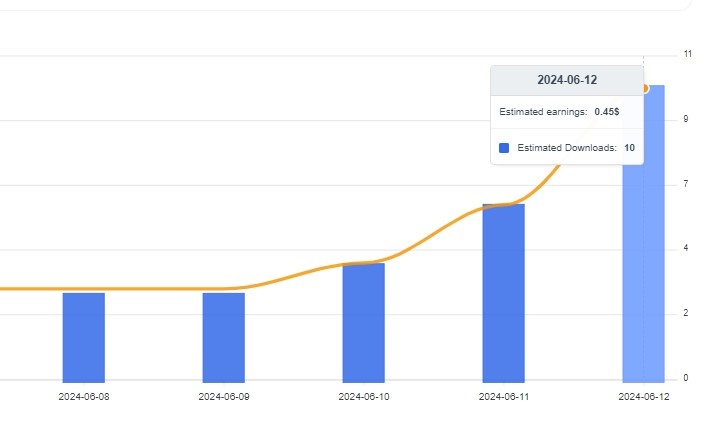Click the x-axis label 2024-06-10
The height and width of the screenshot is (434, 707).
click(x=364, y=397)
